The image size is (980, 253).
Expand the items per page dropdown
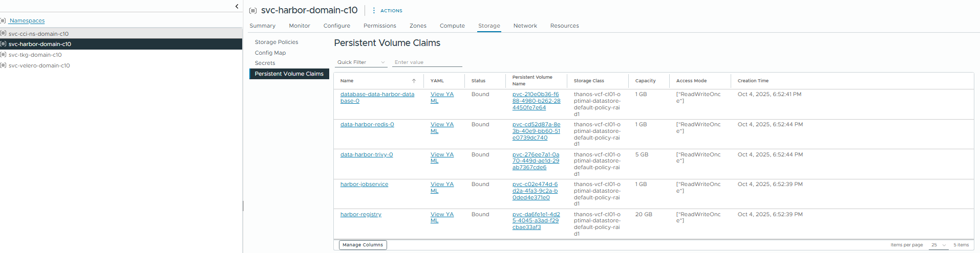pos(939,245)
